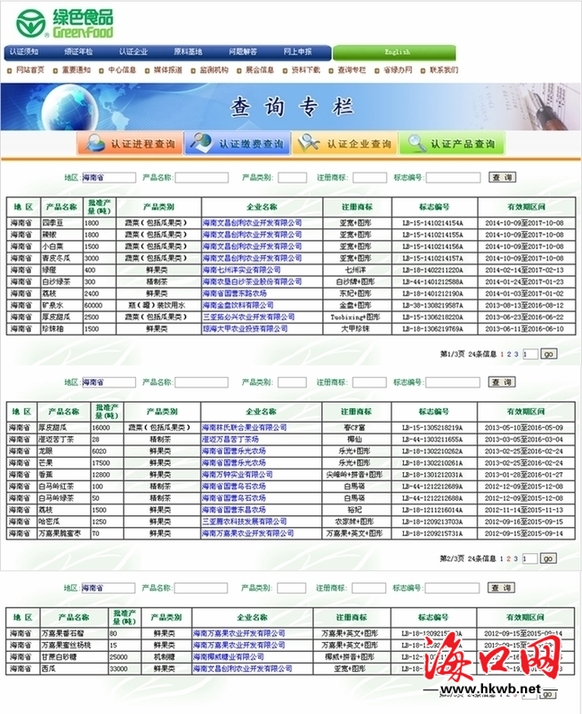Open company link in the 辣椒 row
This screenshot has height=714, width=582.
[x=252, y=235]
